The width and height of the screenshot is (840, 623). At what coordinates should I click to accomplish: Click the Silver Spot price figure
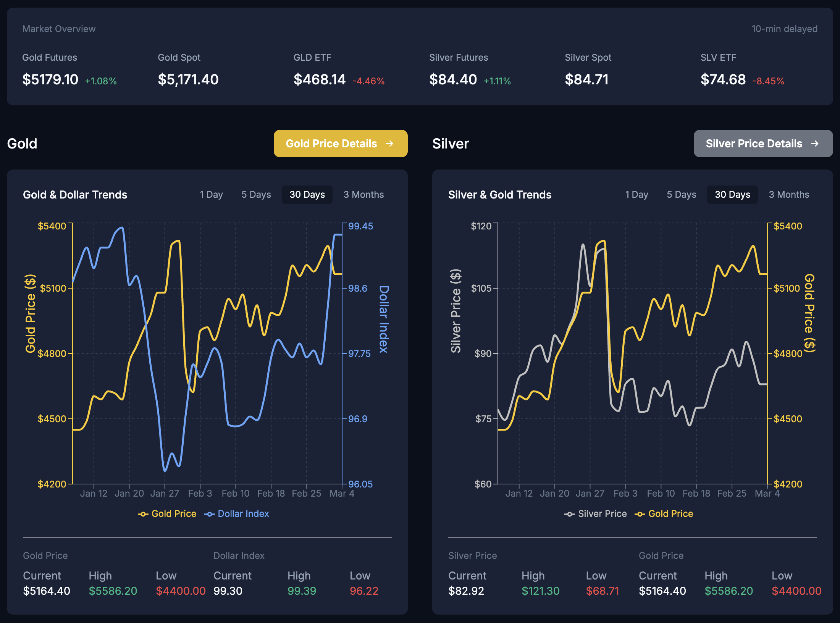pyautogui.click(x=587, y=79)
